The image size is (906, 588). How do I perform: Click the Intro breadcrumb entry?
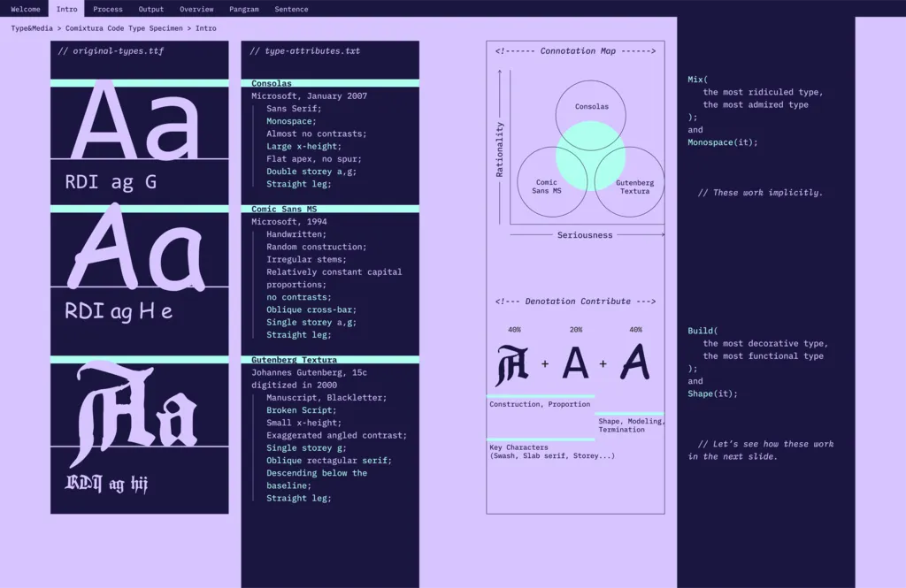205,27
